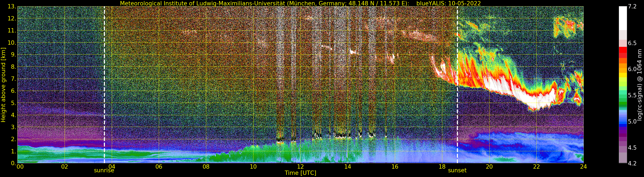Click time axis tick label '10'
This screenshot has height=177, width=644.
[x=253, y=166]
